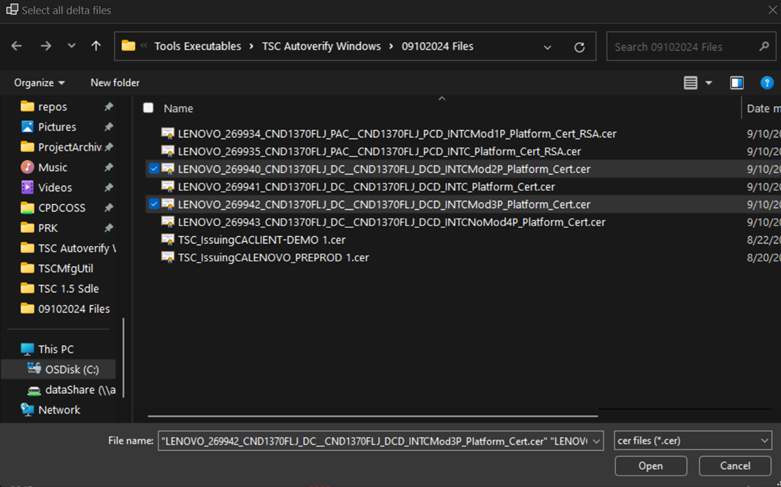The width and height of the screenshot is (781, 487).
Task: Select LENOVO_269934 INTCMod1P Platform_Cert_RSA.cer
Action: click(x=397, y=133)
